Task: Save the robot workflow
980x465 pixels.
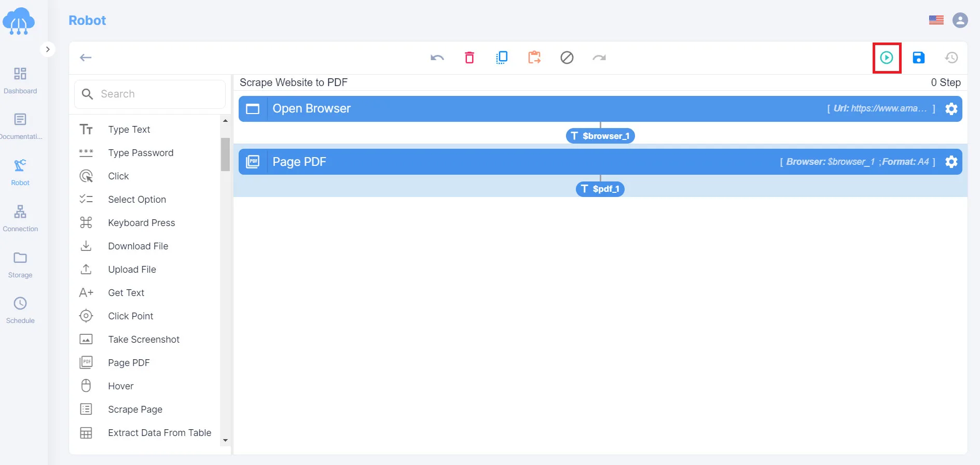Action: pyautogui.click(x=919, y=58)
